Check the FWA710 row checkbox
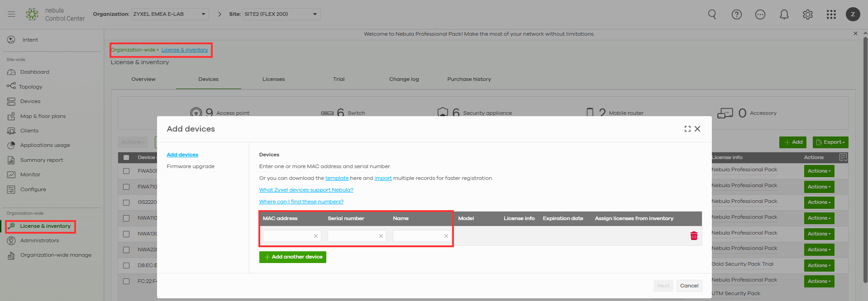The height and width of the screenshot is (301, 868). pyautogui.click(x=126, y=187)
